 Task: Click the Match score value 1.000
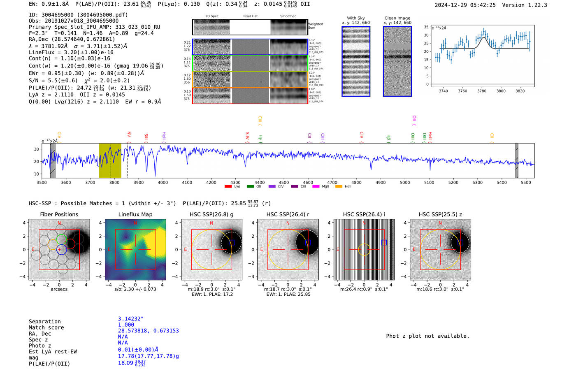(x=126, y=325)
